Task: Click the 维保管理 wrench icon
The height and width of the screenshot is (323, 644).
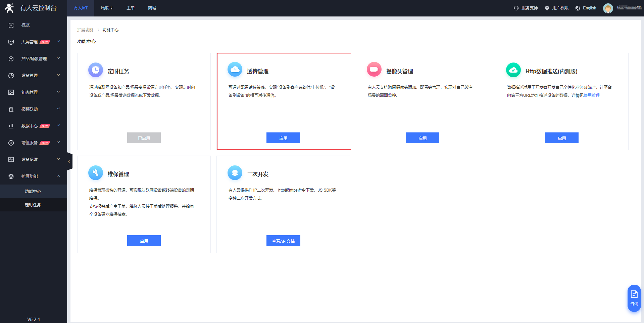Action: pyautogui.click(x=96, y=173)
